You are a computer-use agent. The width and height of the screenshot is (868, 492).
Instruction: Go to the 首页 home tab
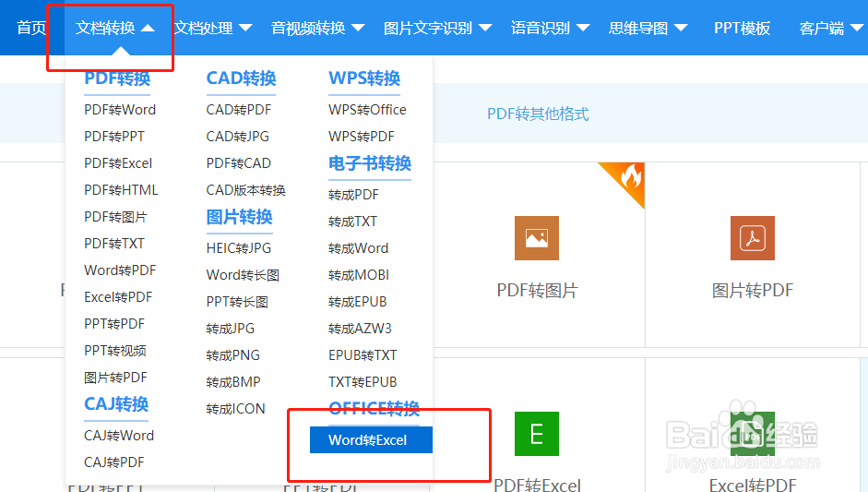point(31,28)
